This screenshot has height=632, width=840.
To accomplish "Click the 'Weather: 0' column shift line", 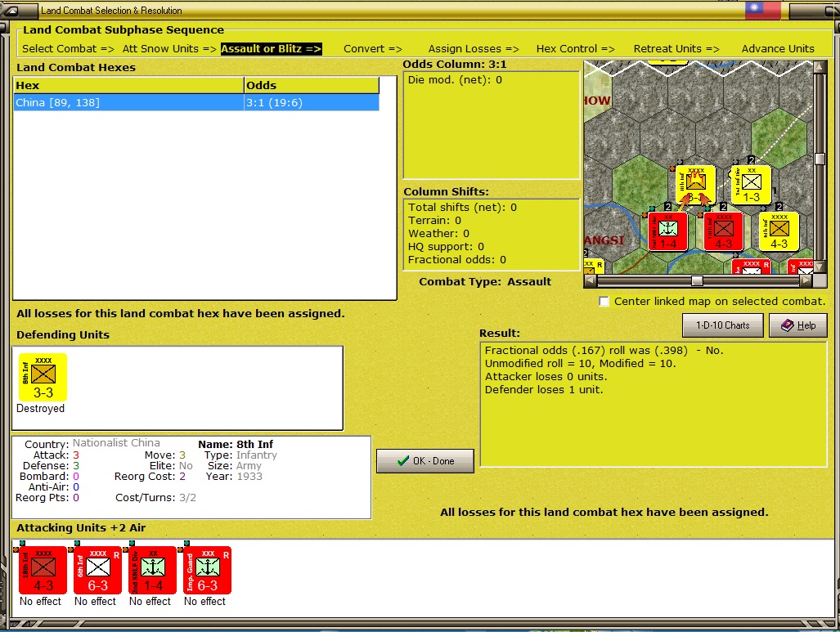I will click(x=438, y=234).
